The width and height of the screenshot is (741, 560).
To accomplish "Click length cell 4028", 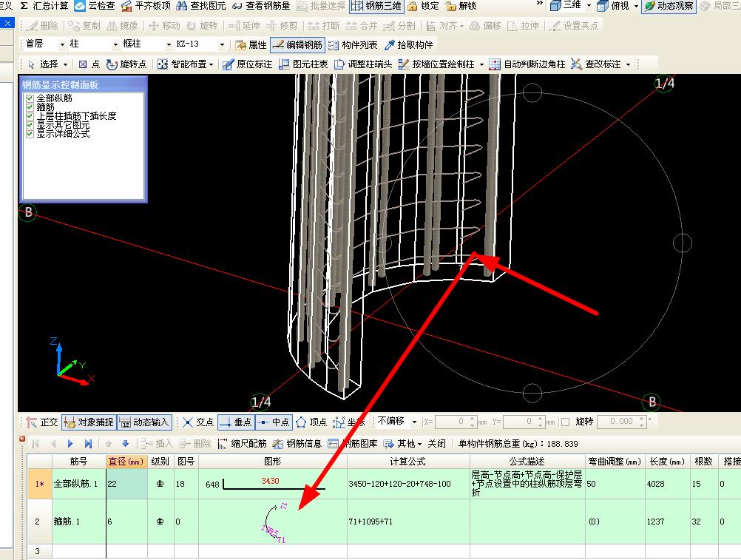I will coord(668,484).
